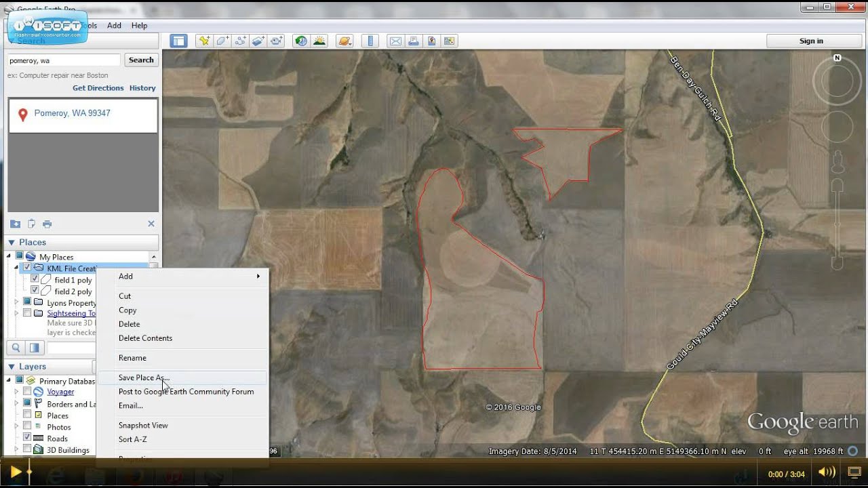Click the streaming status ring in status bar

point(854,451)
